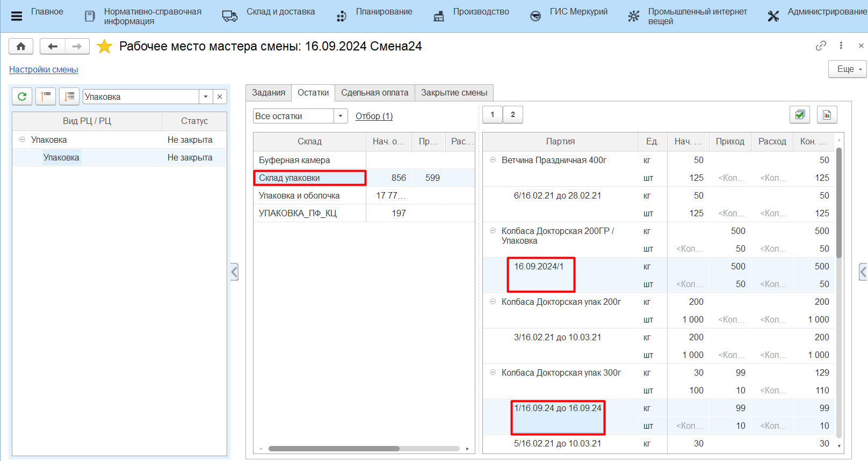The height and width of the screenshot is (461, 868).
Task: Select the Склад упаковки warehouse row
Action: point(309,178)
